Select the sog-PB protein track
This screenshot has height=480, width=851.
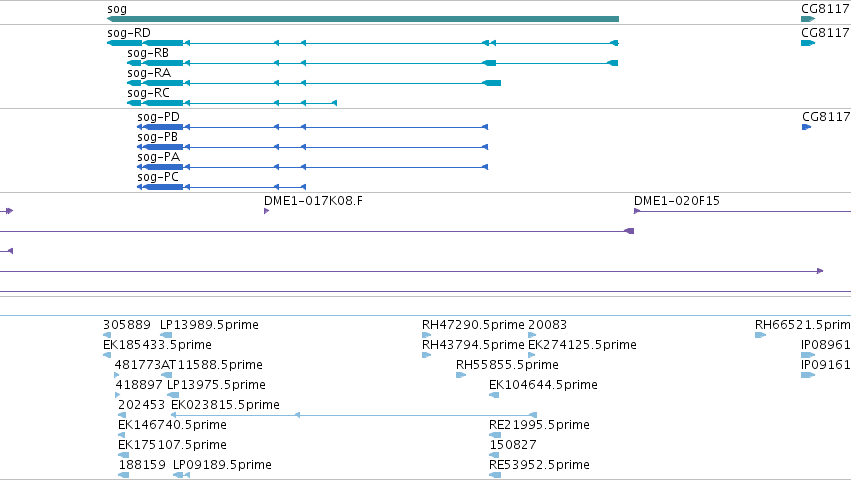pos(313,147)
